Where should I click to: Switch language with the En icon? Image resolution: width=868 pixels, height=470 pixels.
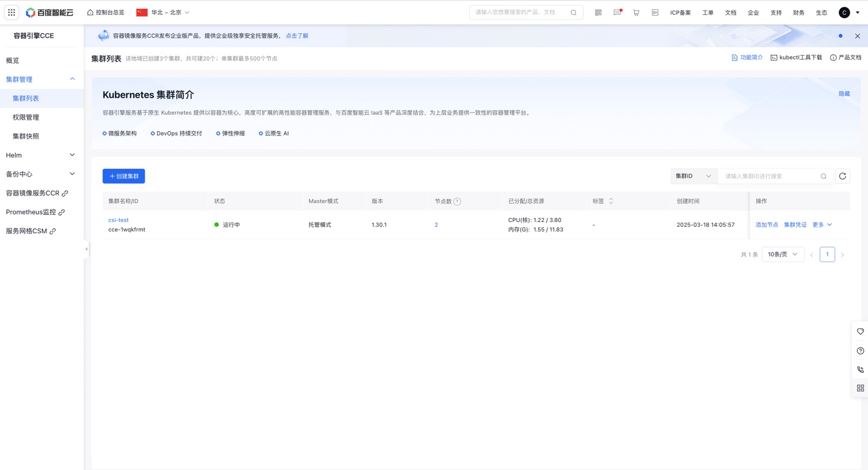(655, 12)
